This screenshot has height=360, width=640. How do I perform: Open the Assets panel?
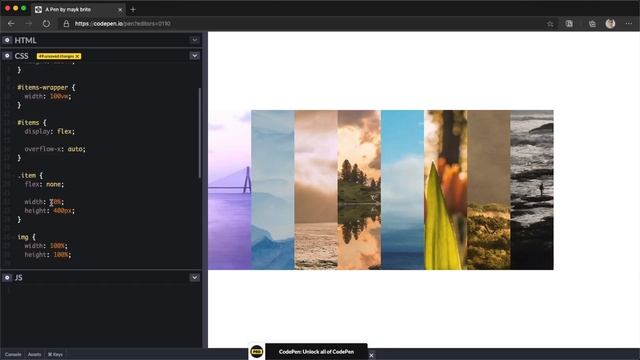34,354
